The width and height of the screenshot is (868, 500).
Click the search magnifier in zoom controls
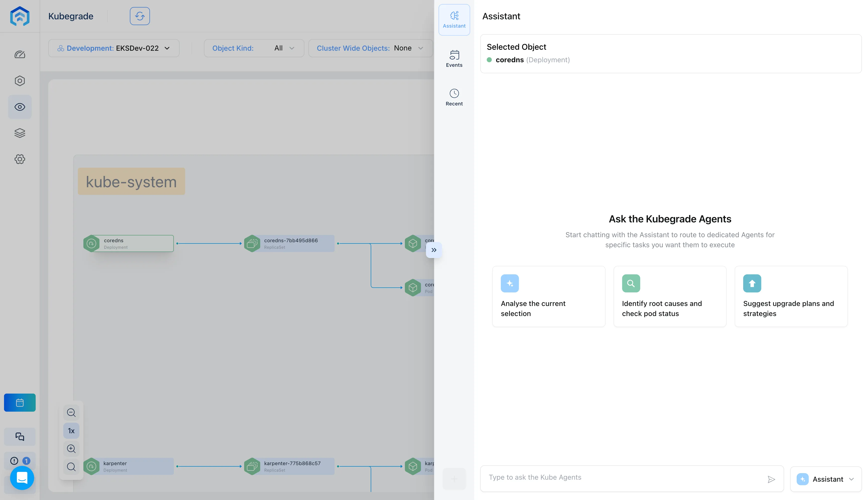pos(71,467)
